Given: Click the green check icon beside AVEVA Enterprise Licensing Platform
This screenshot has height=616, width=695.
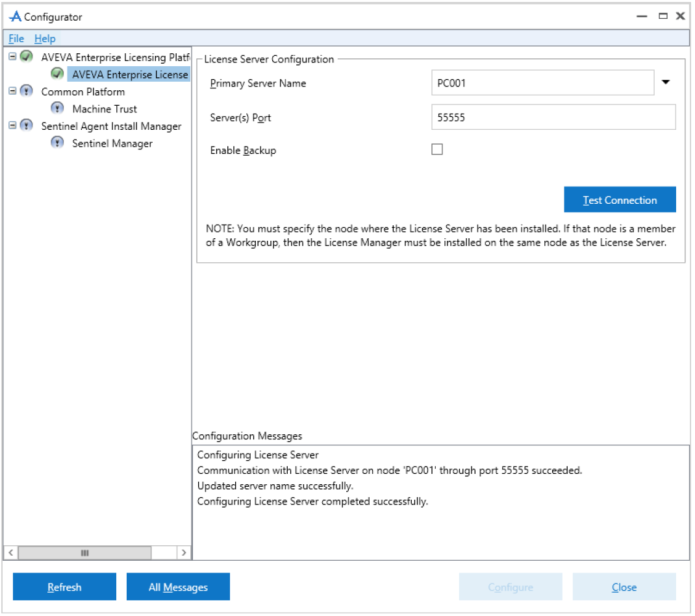Looking at the screenshot, I should tap(27, 56).
